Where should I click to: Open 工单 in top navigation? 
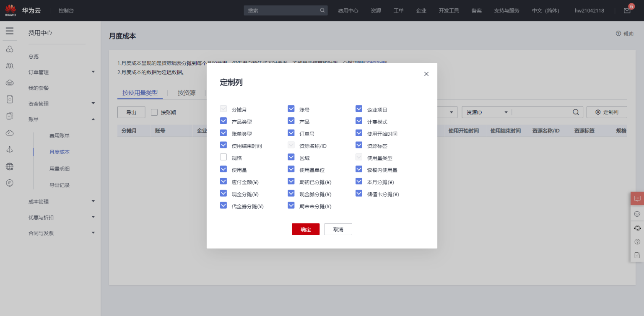[399, 10]
